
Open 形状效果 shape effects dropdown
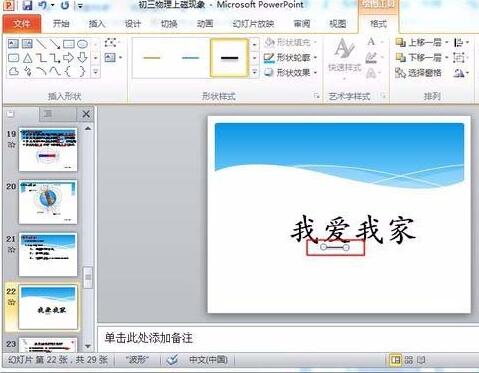(x=291, y=72)
